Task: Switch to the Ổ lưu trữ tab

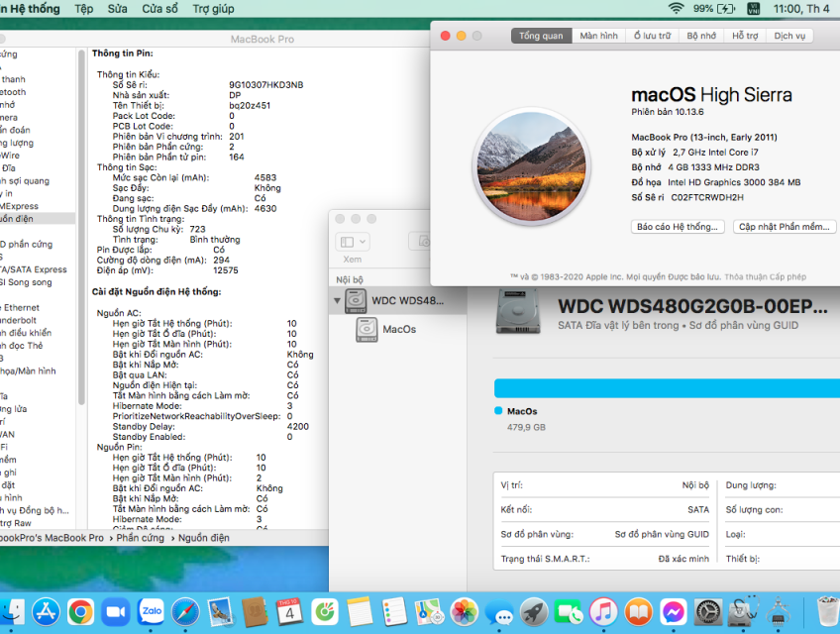Action: (x=652, y=36)
